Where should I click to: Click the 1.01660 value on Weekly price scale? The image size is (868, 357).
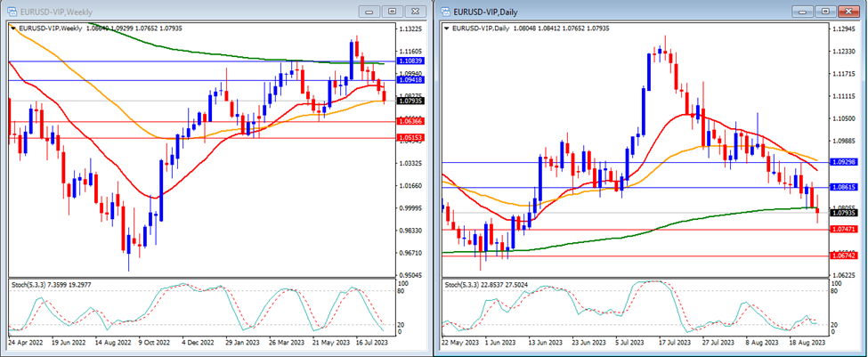(410, 185)
